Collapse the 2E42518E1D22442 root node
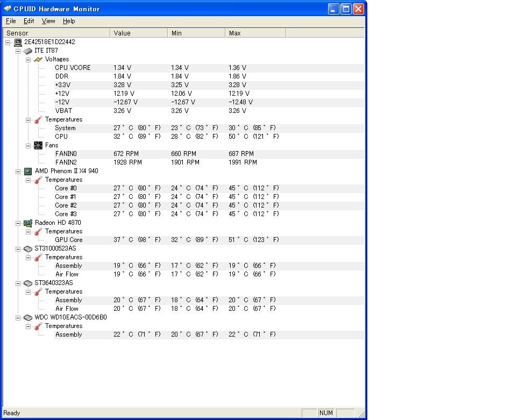512x420 pixels. 8,42
